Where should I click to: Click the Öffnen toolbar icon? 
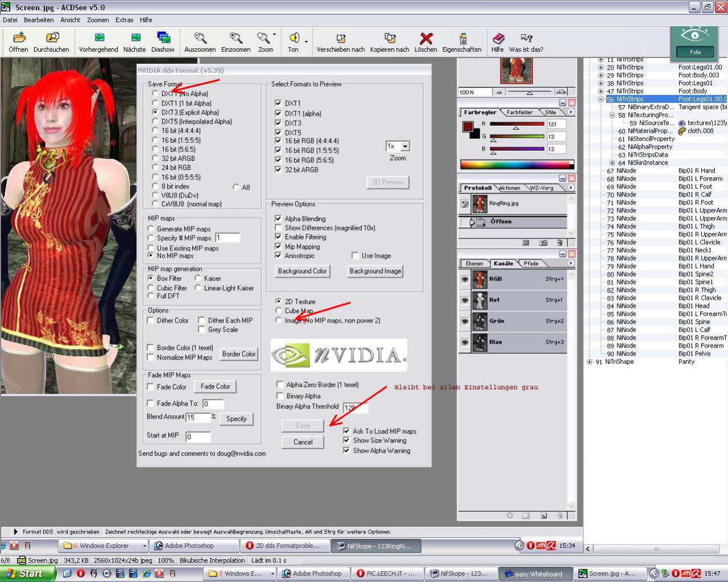(19, 39)
